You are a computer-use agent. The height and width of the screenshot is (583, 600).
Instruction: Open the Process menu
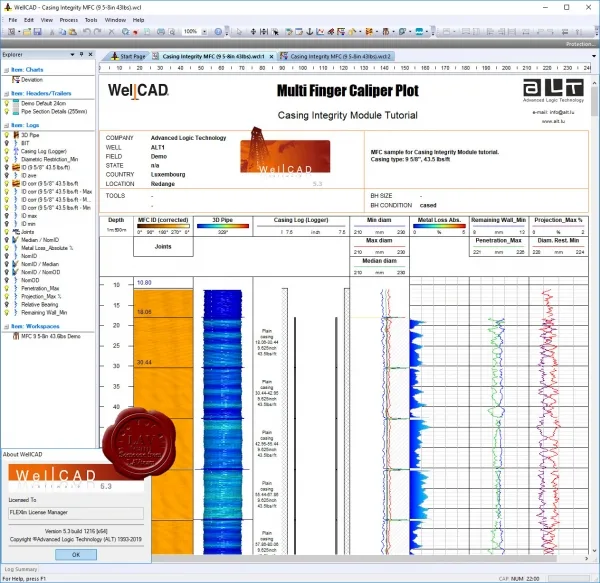point(68,20)
